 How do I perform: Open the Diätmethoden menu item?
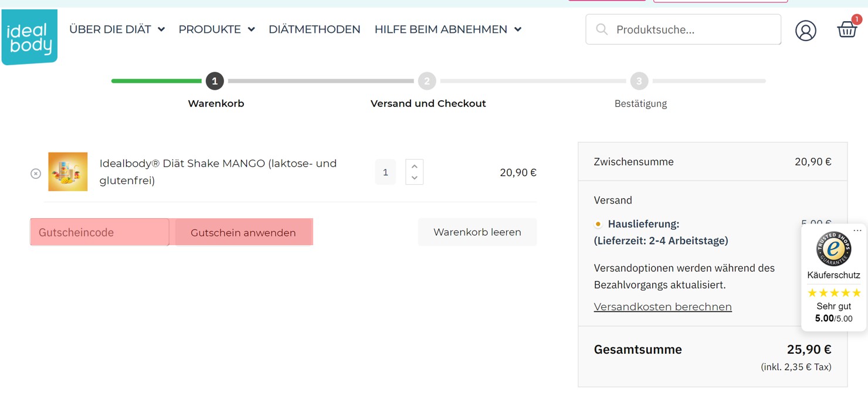point(314,29)
